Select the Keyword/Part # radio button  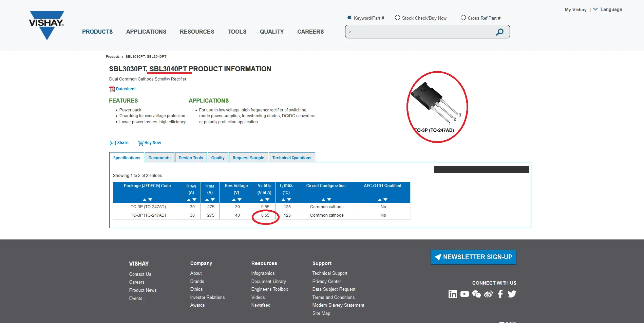[x=349, y=18]
